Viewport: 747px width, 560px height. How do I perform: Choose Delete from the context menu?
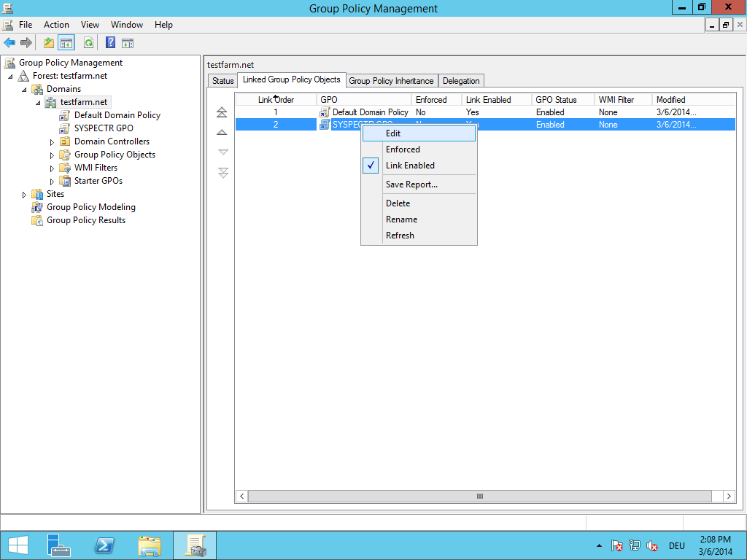click(419, 203)
